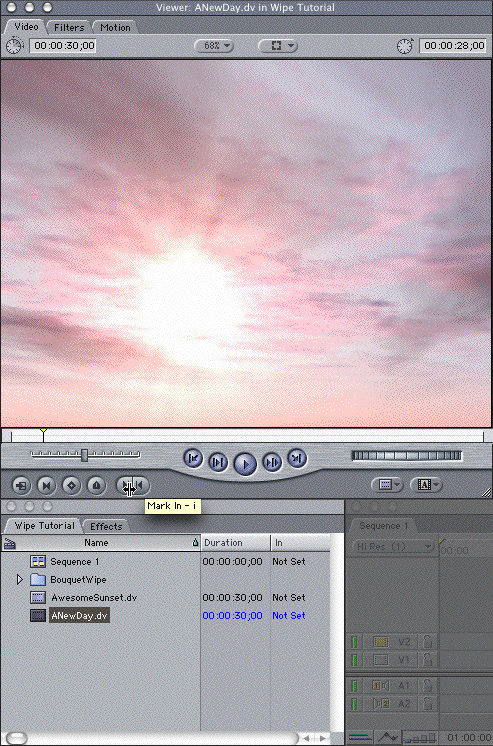Select the AwesomeSunset.dv clip

[x=94, y=598]
